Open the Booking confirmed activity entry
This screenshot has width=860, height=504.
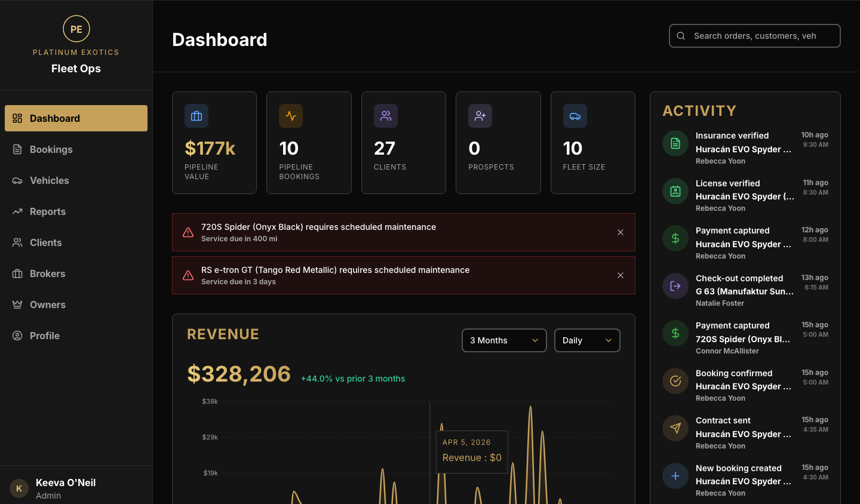pos(745,385)
